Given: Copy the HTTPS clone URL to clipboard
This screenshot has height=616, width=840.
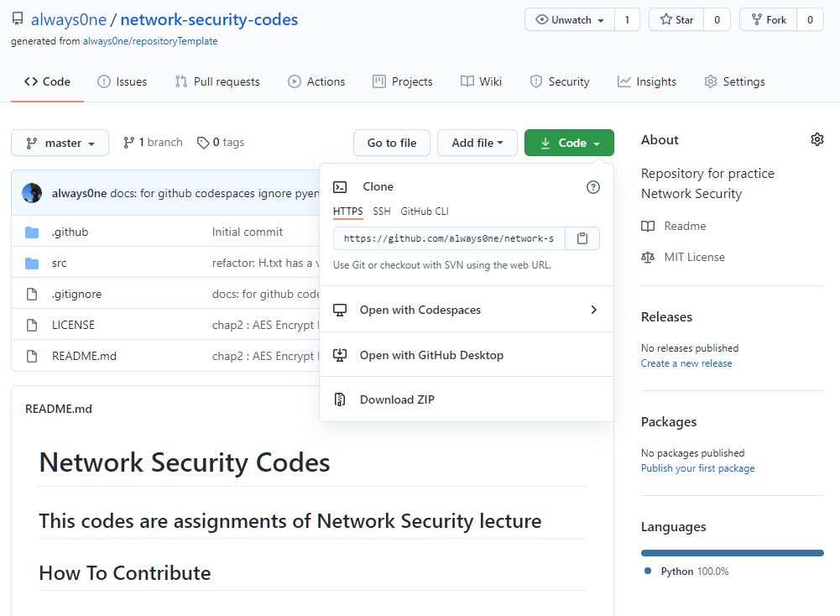Looking at the screenshot, I should 582,238.
